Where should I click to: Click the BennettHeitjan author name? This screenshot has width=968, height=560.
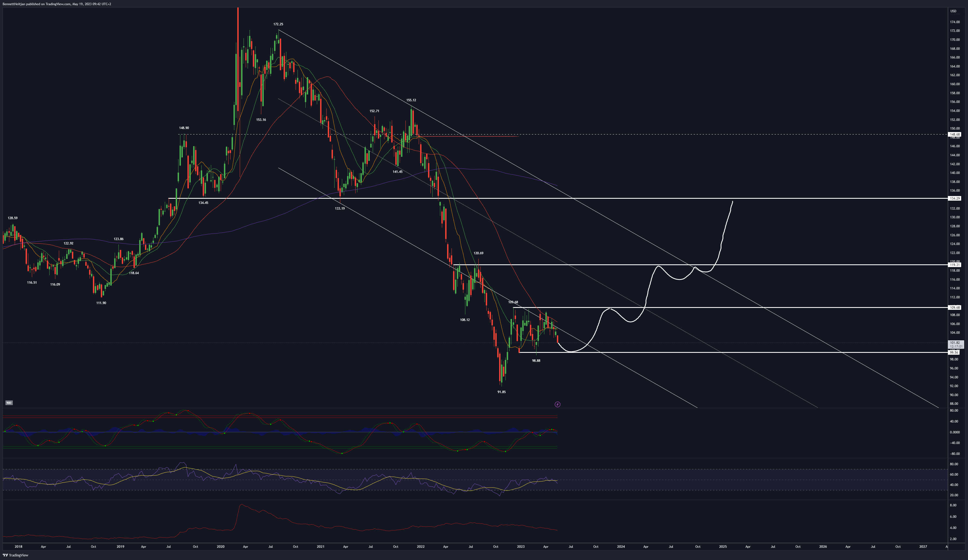click(14, 4)
